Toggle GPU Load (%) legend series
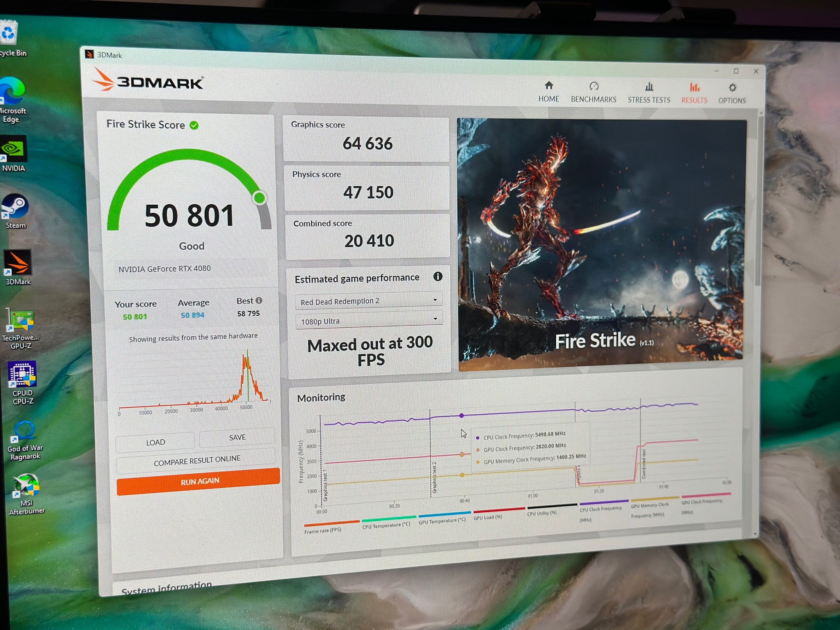The image size is (840, 630). pos(493,514)
